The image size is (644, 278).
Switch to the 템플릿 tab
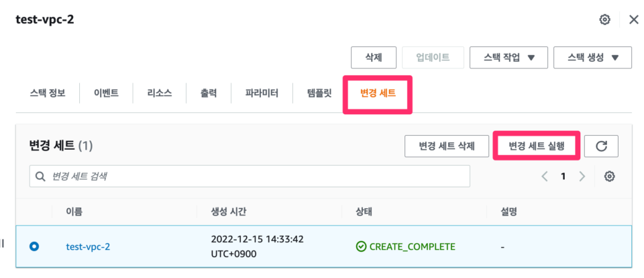click(x=319, y=93)
